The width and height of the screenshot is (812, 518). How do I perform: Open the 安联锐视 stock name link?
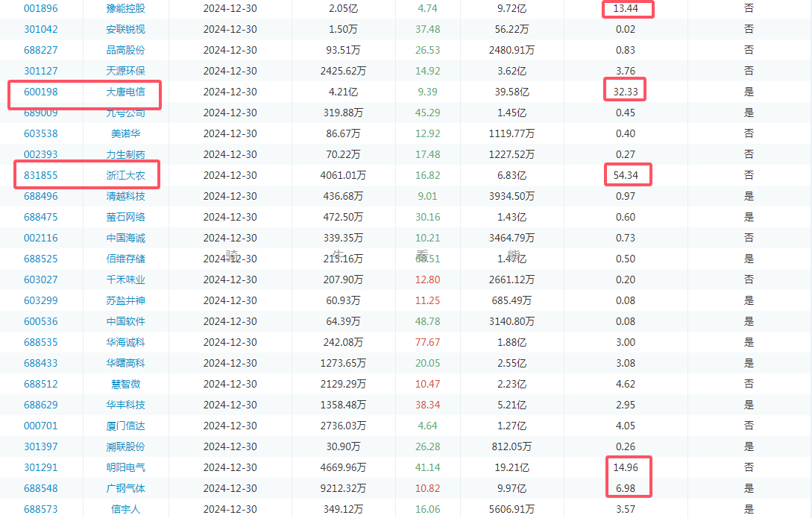point(125,29)
